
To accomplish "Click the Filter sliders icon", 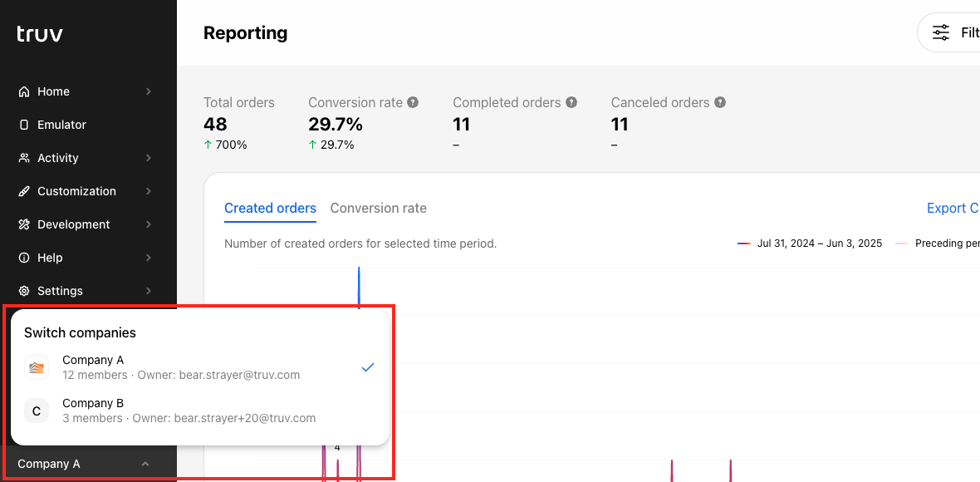I will click(941, 32).
